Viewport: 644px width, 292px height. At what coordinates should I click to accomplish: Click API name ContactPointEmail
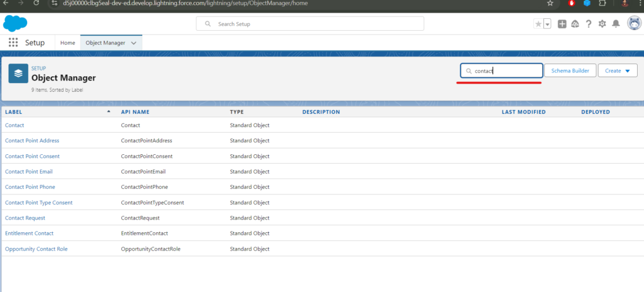coord(143,172)
